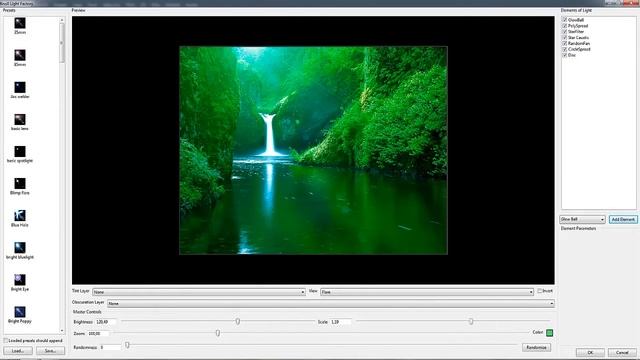Select the Star Caustic row text
Screen dimensions: 640x360
coord(578,38)
